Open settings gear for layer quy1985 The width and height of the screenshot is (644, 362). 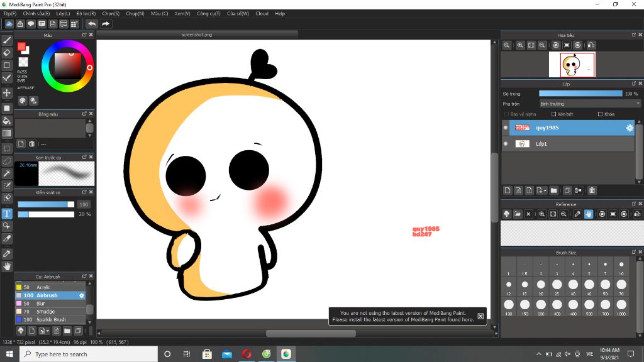coord(630,128)
